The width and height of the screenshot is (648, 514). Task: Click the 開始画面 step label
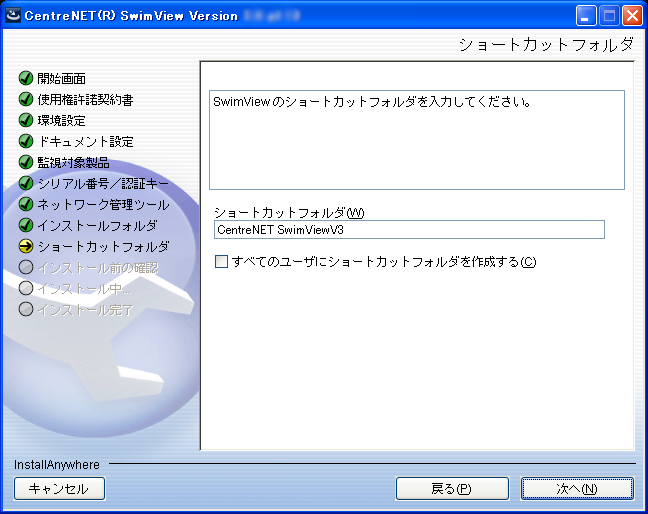coord(62,79)
